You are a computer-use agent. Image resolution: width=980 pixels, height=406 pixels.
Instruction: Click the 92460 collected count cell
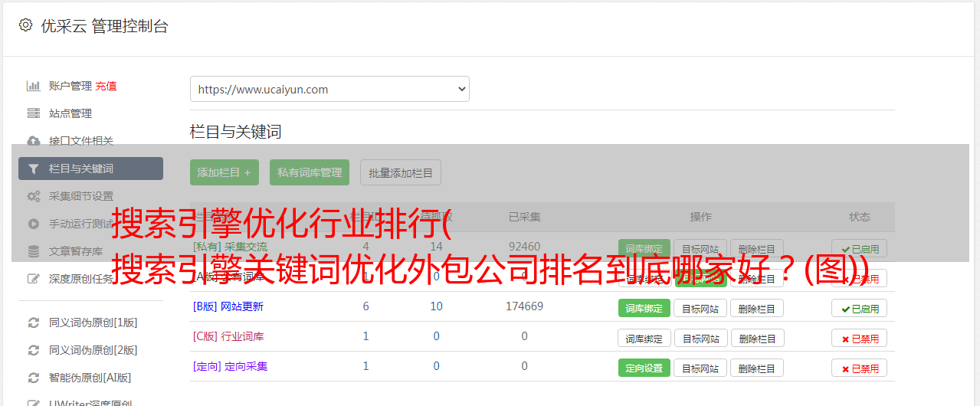tap(525, 247)
